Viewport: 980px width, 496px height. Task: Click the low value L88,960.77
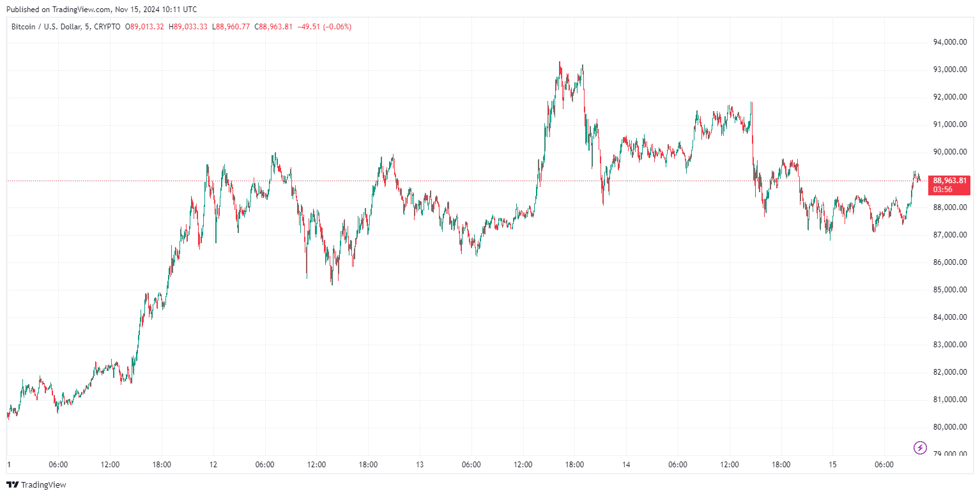(x=231, y=27)
